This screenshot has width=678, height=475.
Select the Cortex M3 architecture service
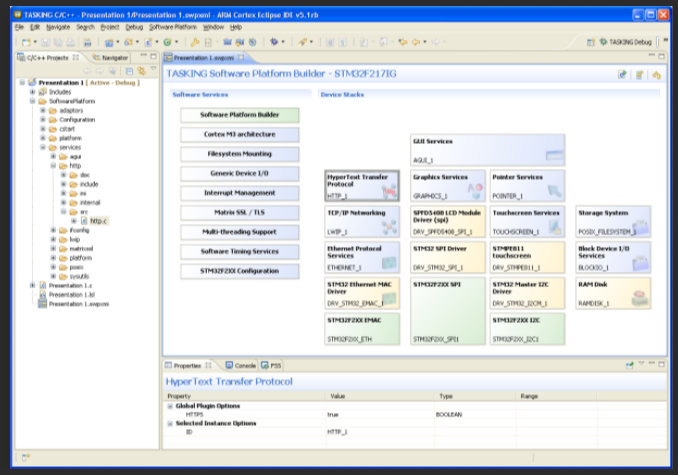(x=240, y=134)
